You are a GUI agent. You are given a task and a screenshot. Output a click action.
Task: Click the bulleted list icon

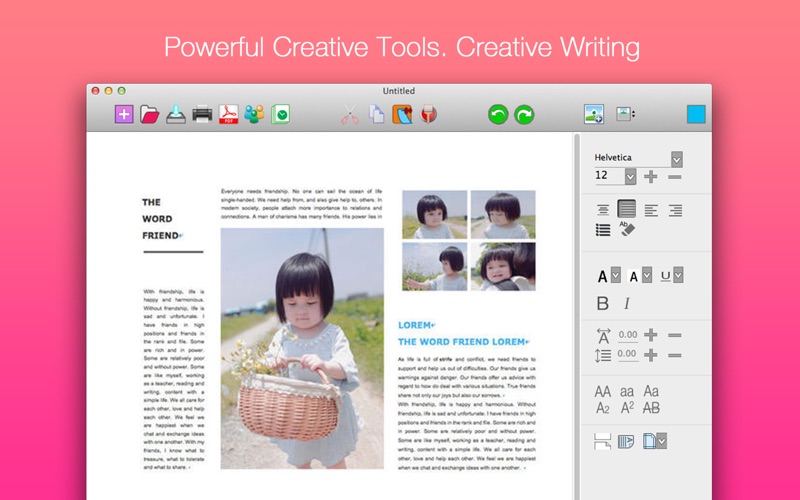[603, 230]
